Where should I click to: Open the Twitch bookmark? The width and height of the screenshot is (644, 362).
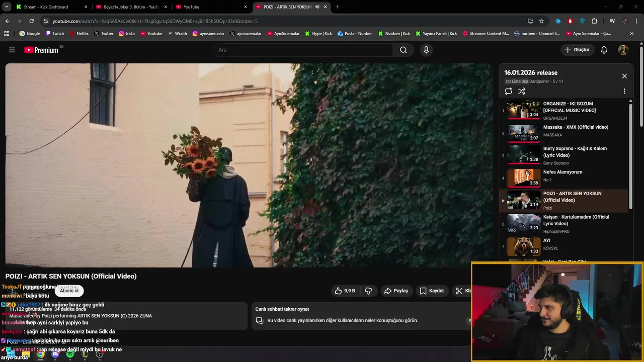[55, 34]
